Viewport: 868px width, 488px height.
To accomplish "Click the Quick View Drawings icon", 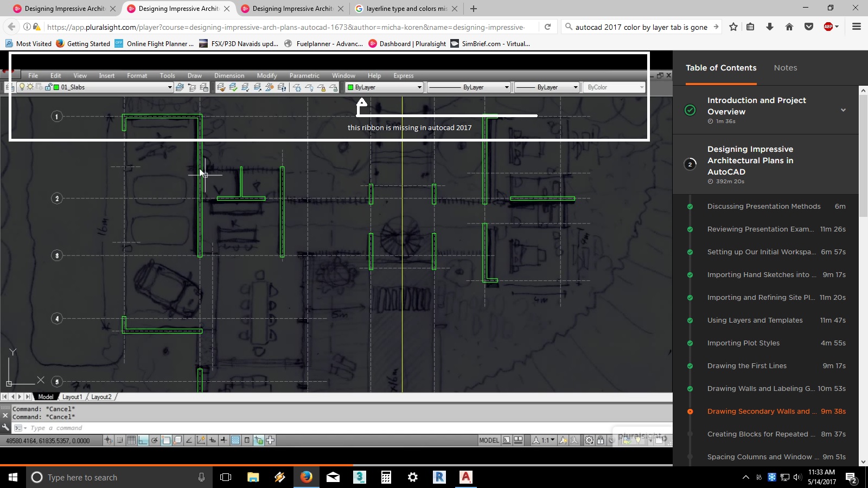I will 518,440.
